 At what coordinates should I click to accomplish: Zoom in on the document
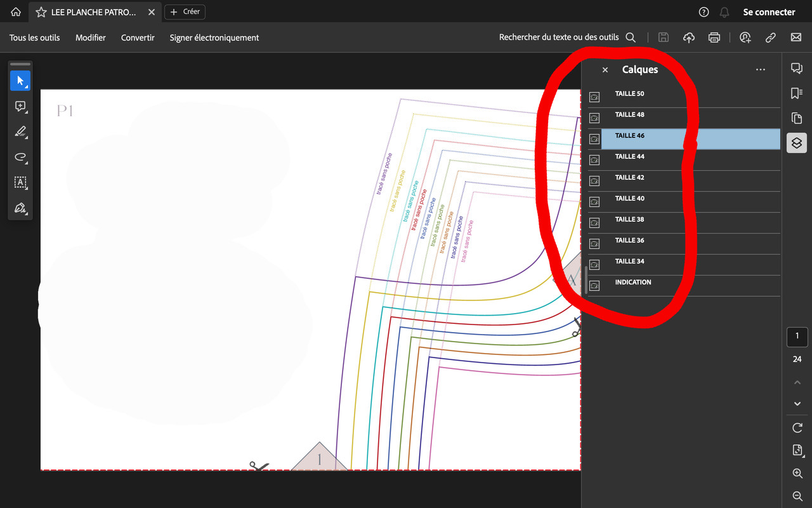(x=797, y=473)
